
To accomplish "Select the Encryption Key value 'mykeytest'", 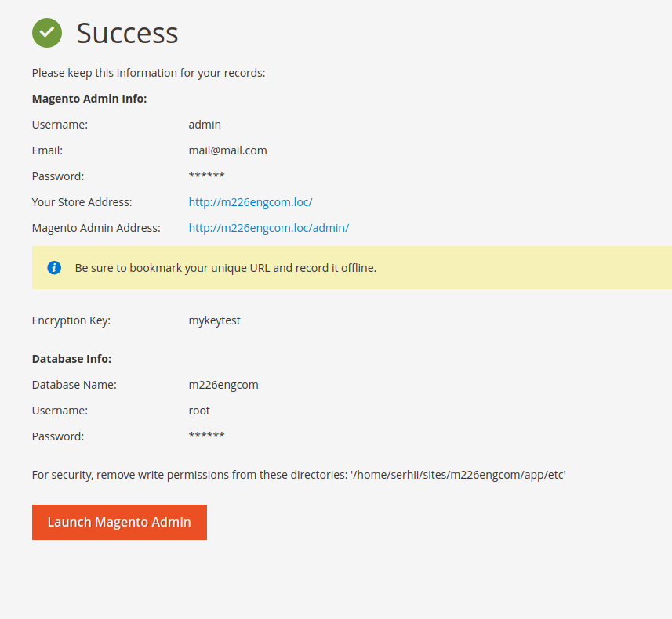I will [x=215, y=320].
